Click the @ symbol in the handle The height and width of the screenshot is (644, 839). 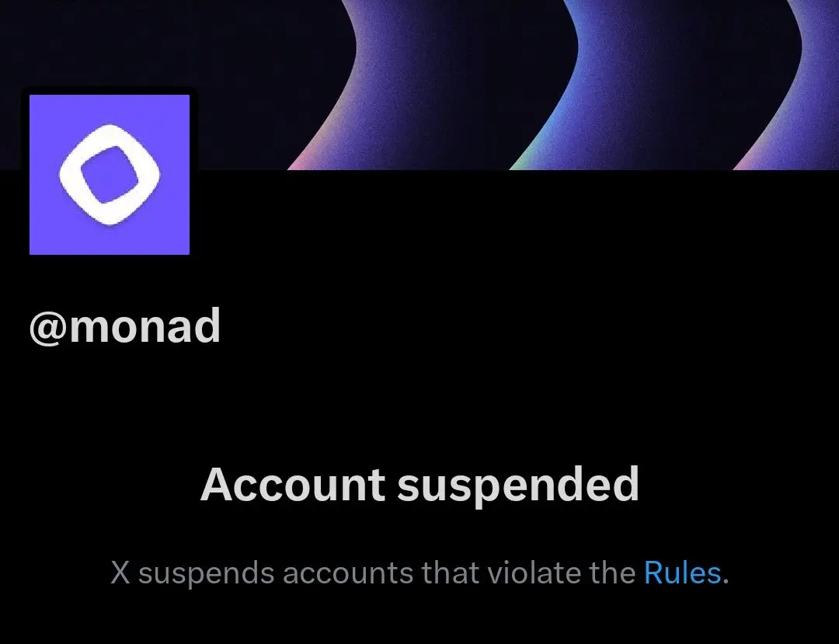click(x=48, y=328)
